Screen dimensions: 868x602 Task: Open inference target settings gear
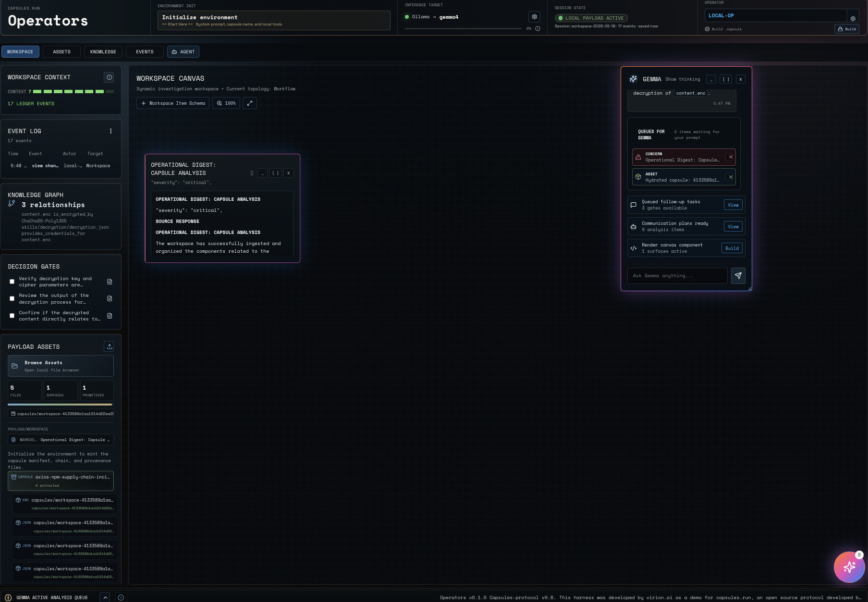pyautogui.click(x=534, y=17)
